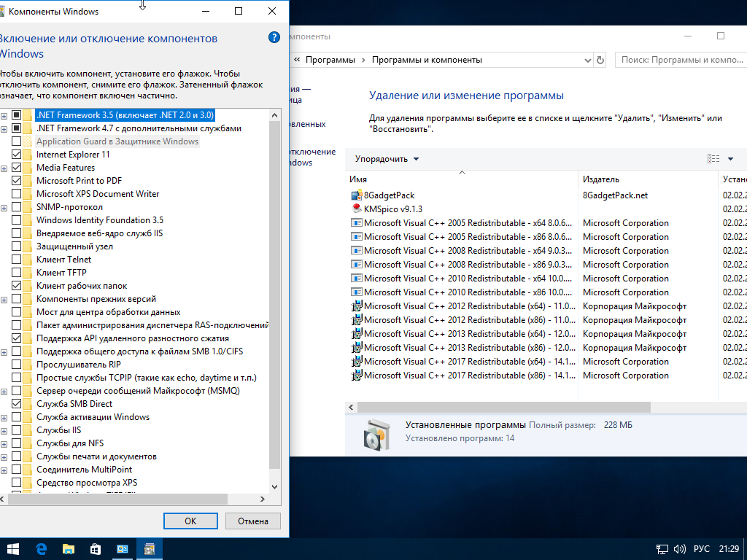The width and height of the screenshot is (747, 560).
Task: Open help for Windows Features dialog
Action: (x=274, y=37)
